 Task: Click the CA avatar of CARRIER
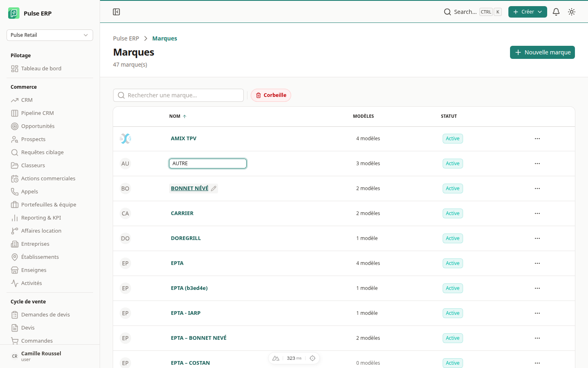tap(125, 213)
